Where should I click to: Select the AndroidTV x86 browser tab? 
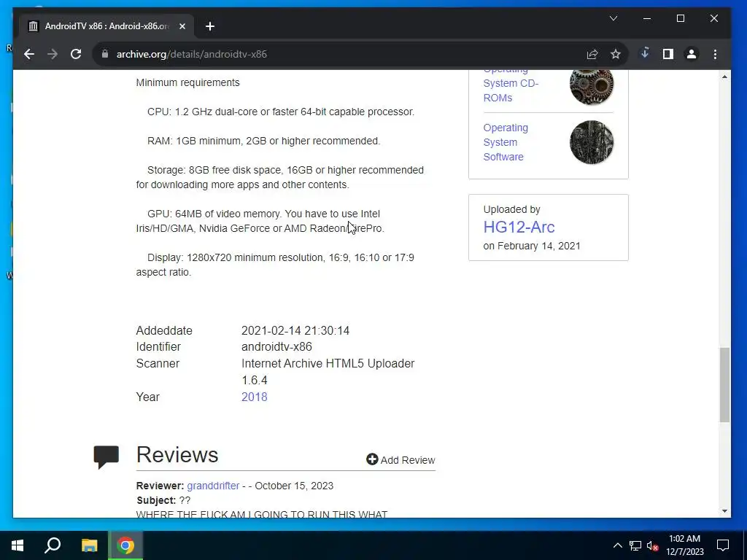106,26
